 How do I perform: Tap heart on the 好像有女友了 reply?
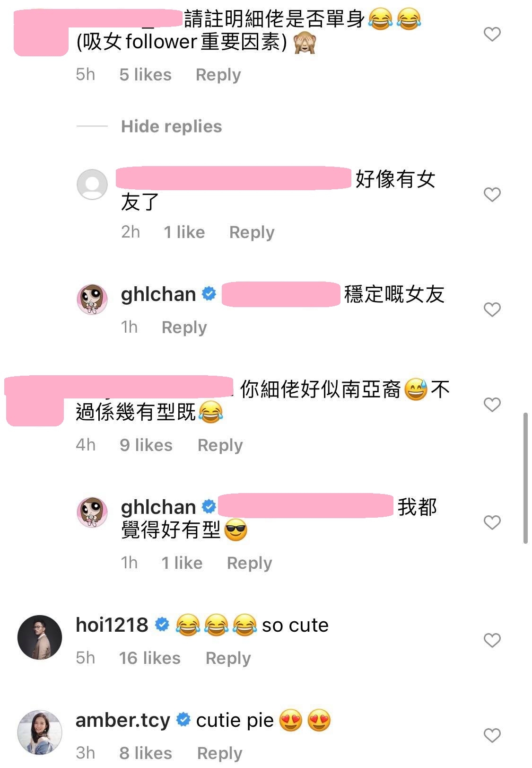click(492, 194)
